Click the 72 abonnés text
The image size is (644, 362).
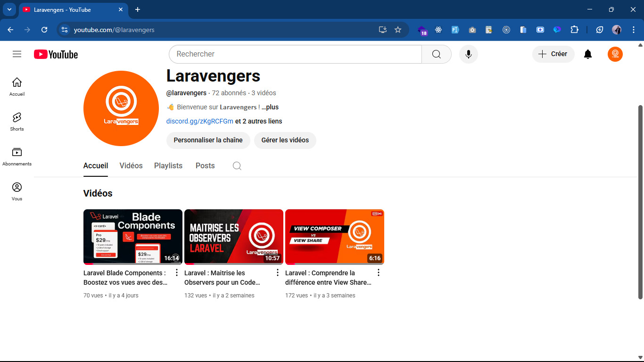click(229, 93)
